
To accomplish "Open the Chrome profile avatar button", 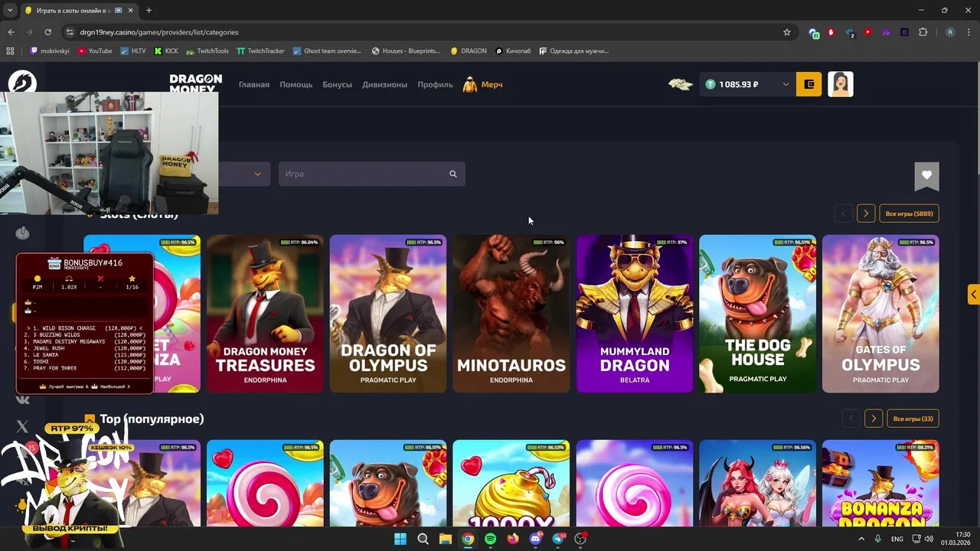I will 950,32.
